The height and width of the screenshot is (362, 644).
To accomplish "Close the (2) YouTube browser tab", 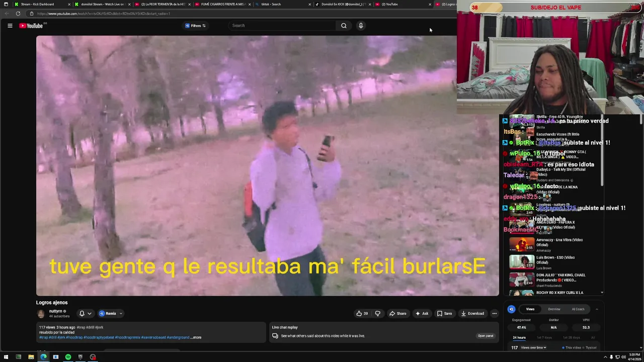I will (x=430, y=4).
